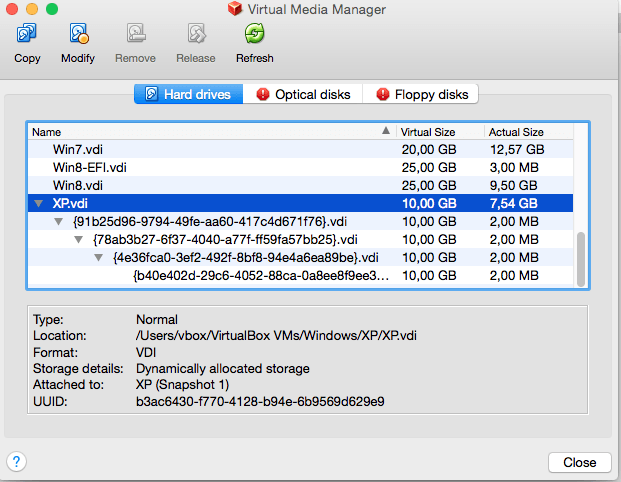Collapse the {91b25d96-9794...} snapshot node

point(59,222)
